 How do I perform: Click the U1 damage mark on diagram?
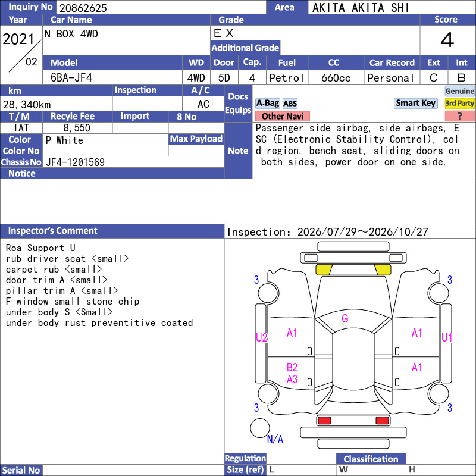(x=447, y=337)
